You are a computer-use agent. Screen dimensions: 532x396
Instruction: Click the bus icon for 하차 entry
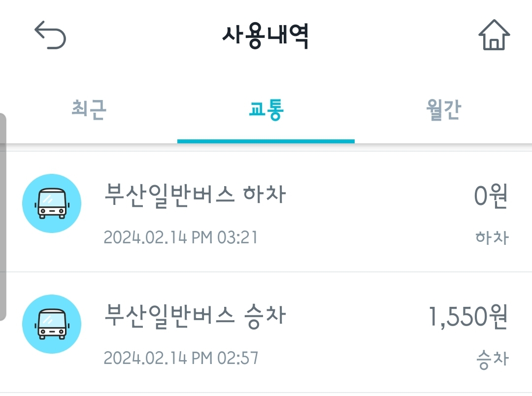(52, 203)
